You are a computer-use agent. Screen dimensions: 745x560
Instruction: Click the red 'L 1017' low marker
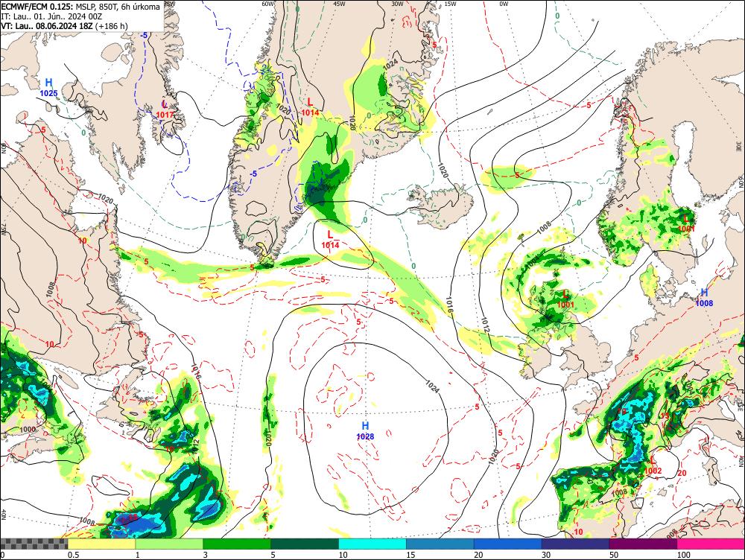tap(165, 109)
